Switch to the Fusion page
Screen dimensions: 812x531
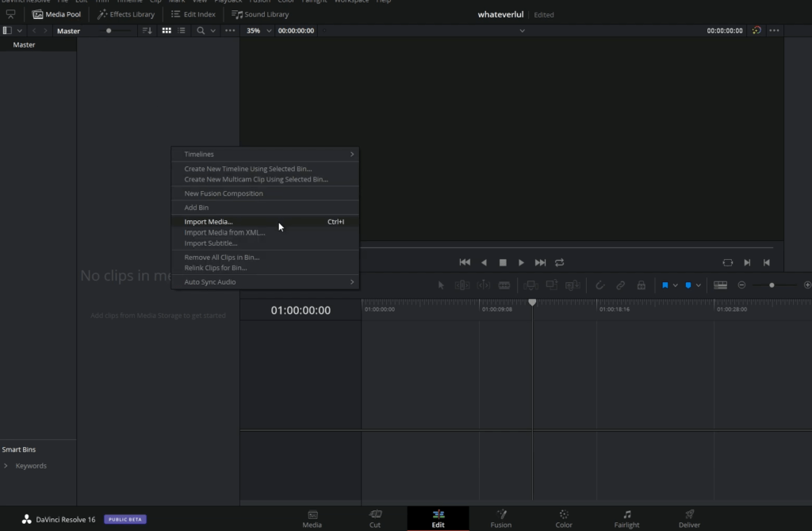coord(501,518)
